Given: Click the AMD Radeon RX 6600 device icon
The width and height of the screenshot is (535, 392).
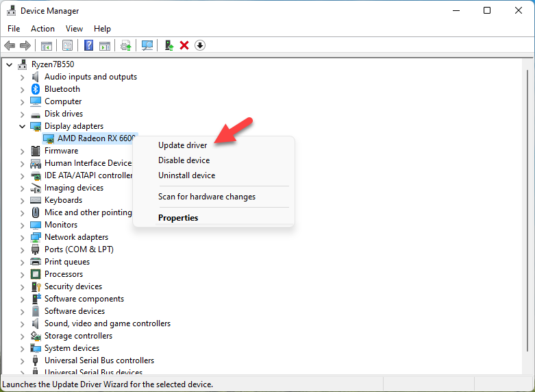Looking at the screenshot, I should (49, 138).
